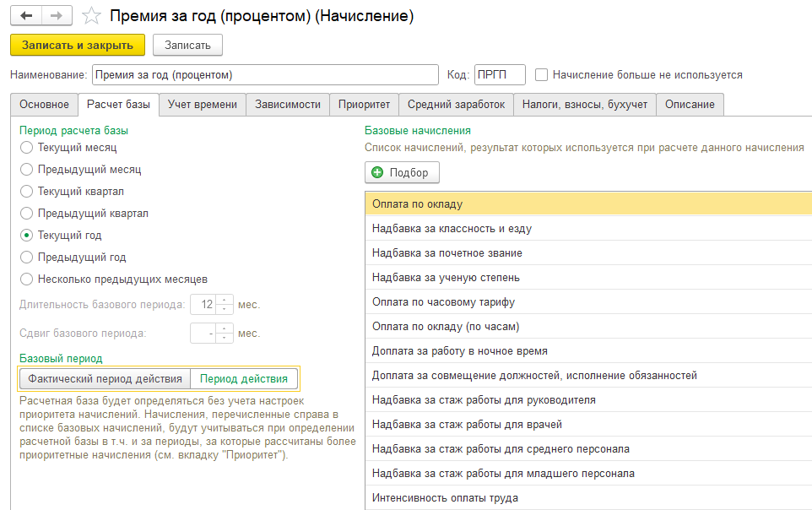
Task: Go back with the left arrow button
Action: 26,16
